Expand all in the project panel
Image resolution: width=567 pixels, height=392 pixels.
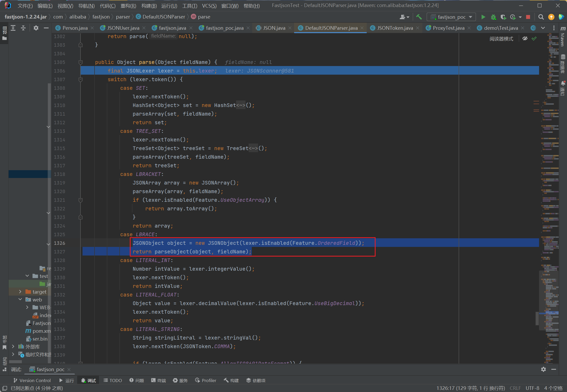click(x=13, y=28)
